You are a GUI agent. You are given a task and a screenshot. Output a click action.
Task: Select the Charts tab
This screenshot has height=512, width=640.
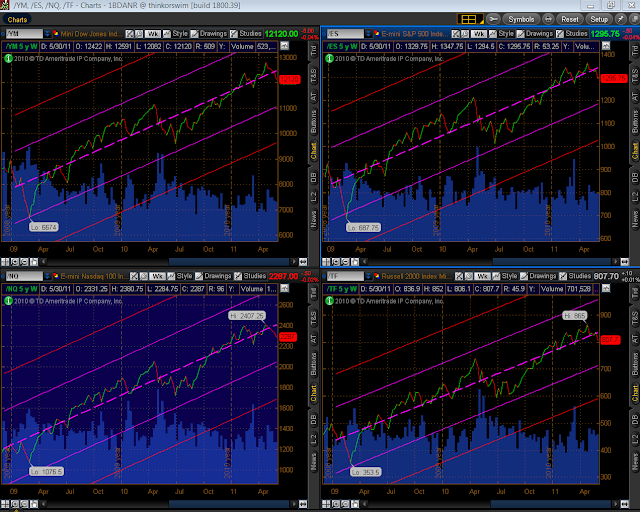coord(17,20)
